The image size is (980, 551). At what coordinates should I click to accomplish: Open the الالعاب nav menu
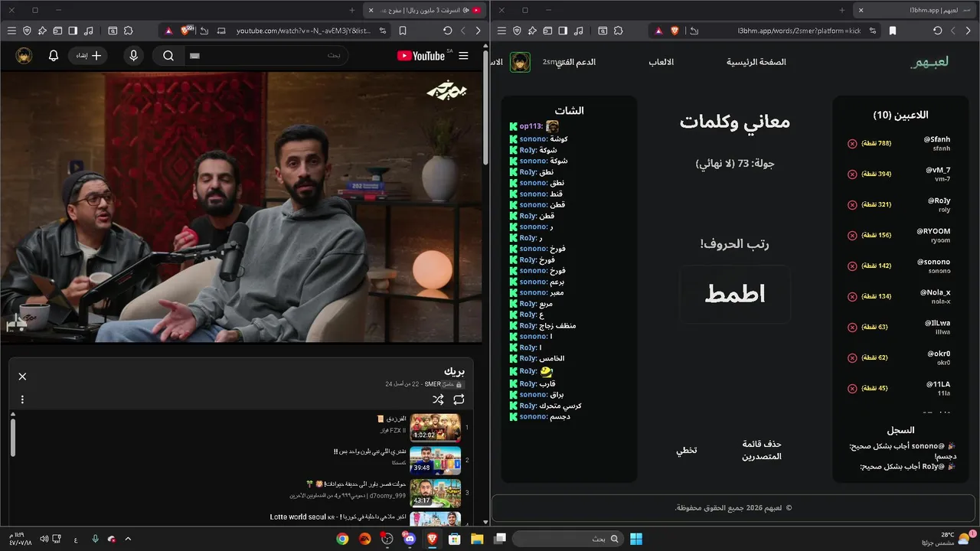coord(661,62)
